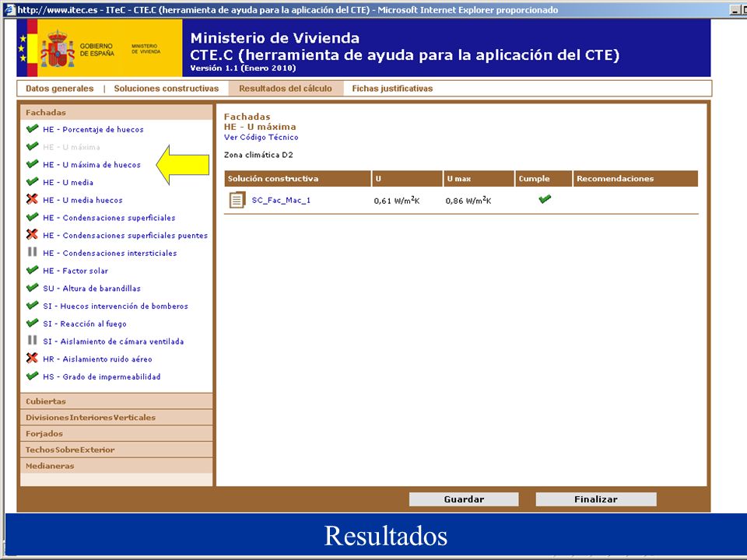747x560 pixels.
Task: Open Fichas justificativas tab
Action: click(x=392, y=89)
